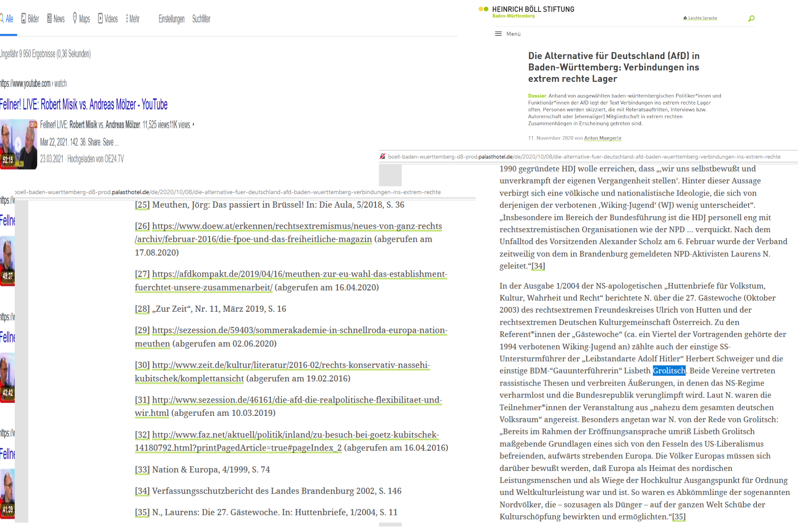Open the Einstellungen settings dropdown
The image size is (798, 532).
(x=172, y=19)
